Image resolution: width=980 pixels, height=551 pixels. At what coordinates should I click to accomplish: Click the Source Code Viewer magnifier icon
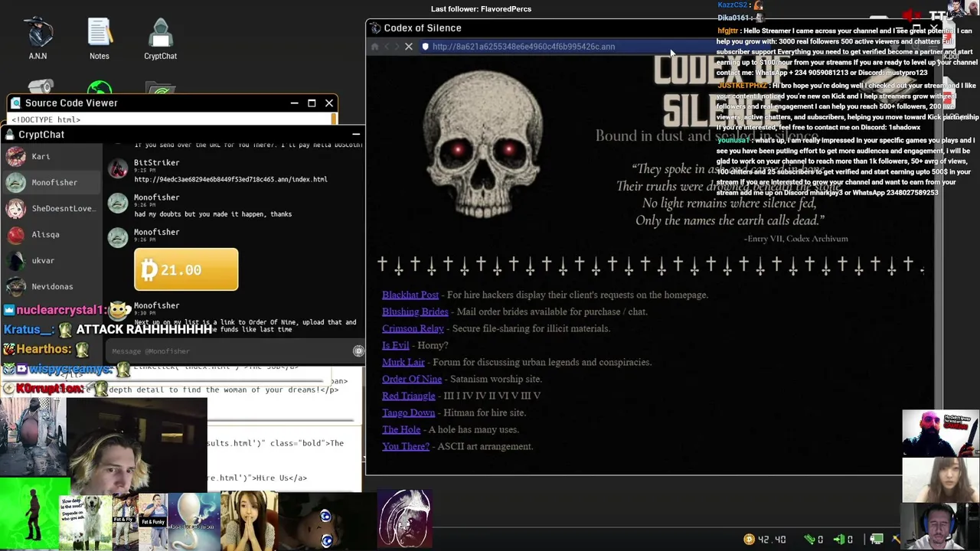click(x=15, y=103)
